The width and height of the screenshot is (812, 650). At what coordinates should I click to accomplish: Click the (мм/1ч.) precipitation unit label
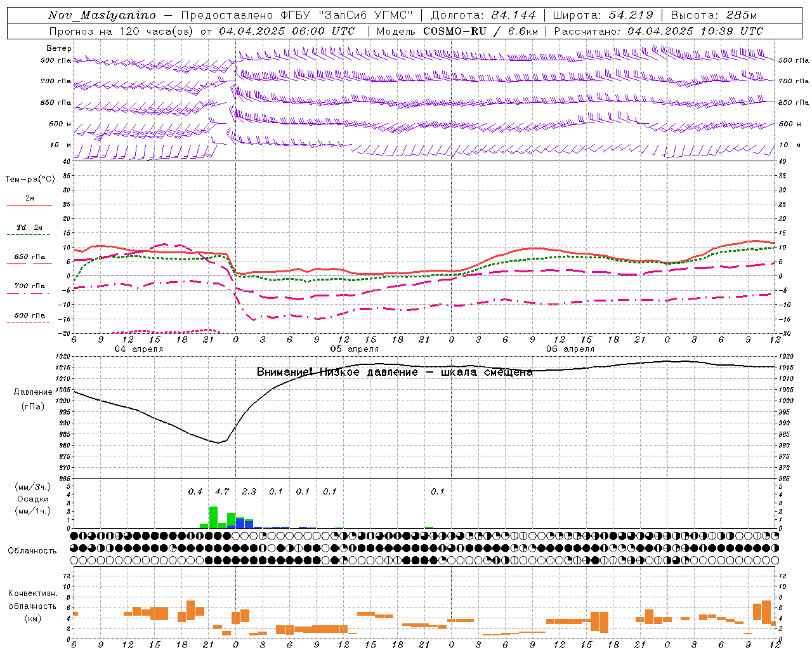point(33,511)
